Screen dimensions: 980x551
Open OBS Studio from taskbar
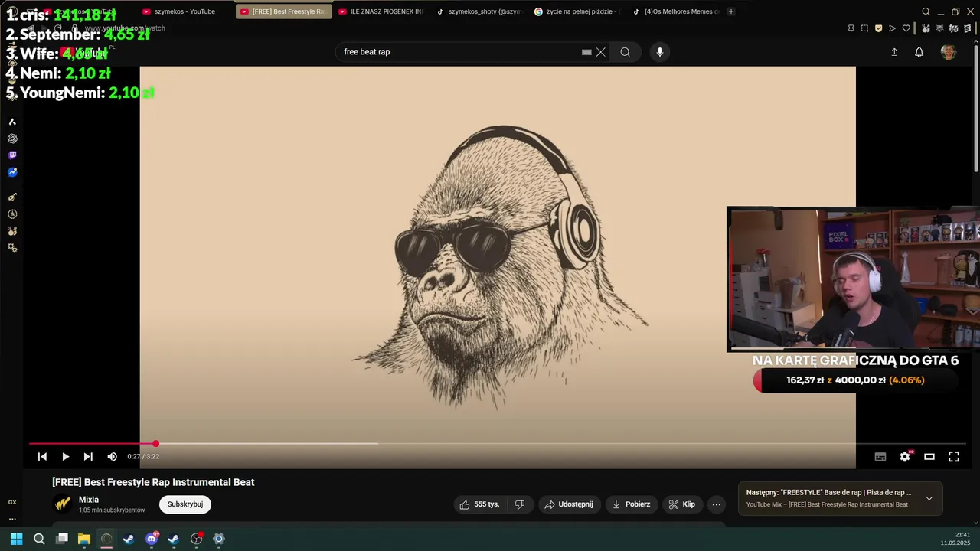click(x=196, y=539)
